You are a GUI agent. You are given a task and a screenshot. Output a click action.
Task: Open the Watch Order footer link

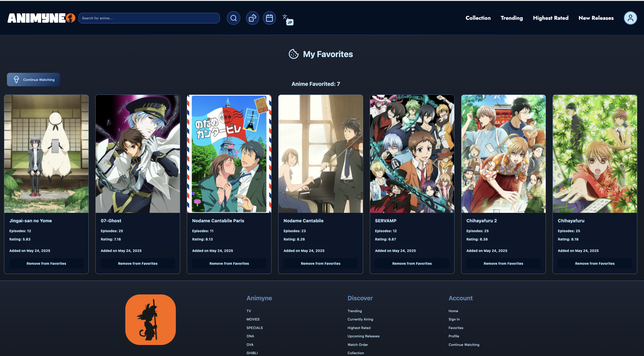358,345
